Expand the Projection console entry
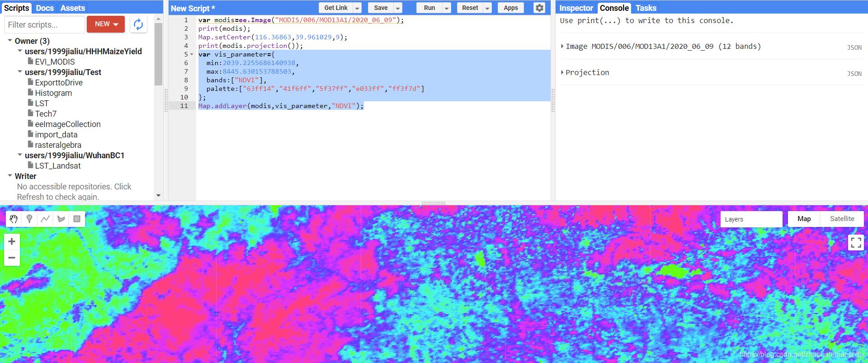This screenshot has width=868, height=363. click(x=562, y=72)
